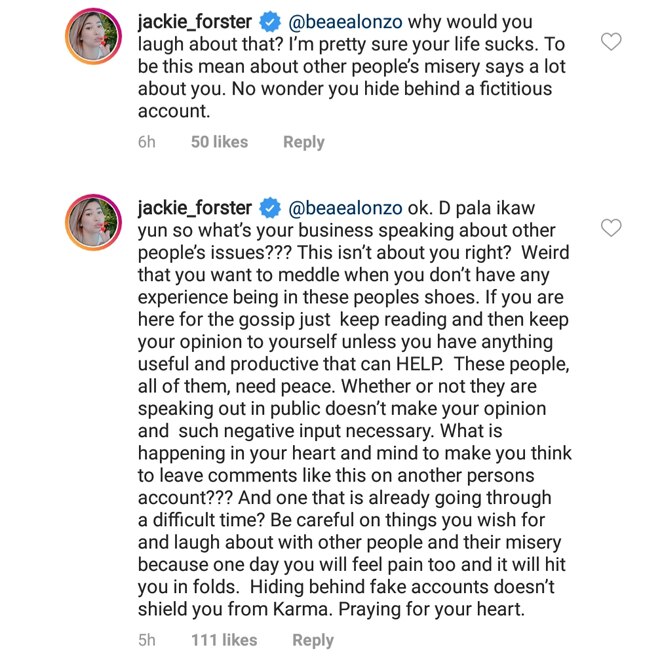Open jackie_forster profile picture in first comment
Image resolution: width=660 pixels, height=660 pixels.
click(x=93, y=36)
